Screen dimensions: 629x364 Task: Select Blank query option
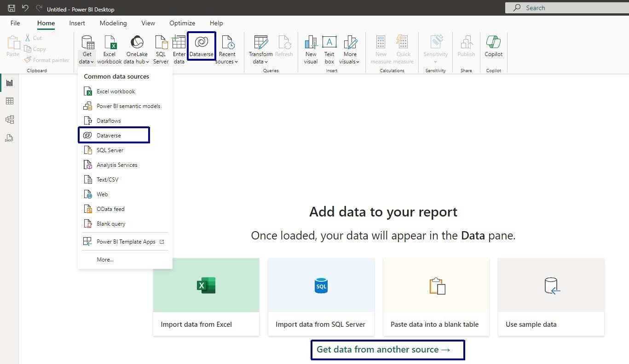(x=125, y=224)
